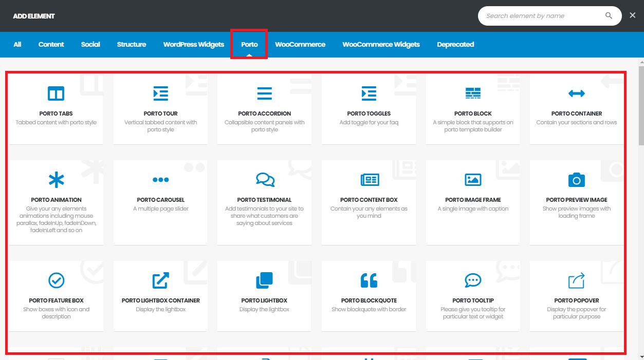This screenshot has height=360, width=644.
Task: Click the PORTO TABS title text
Action: click(x=56, y=113)
